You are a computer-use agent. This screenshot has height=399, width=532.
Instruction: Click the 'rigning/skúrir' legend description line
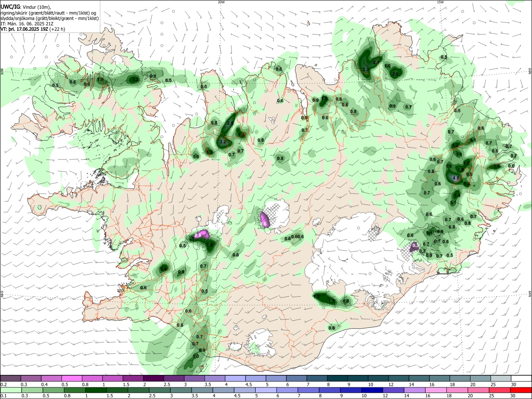pyautogui.click(x=48, y=13)
